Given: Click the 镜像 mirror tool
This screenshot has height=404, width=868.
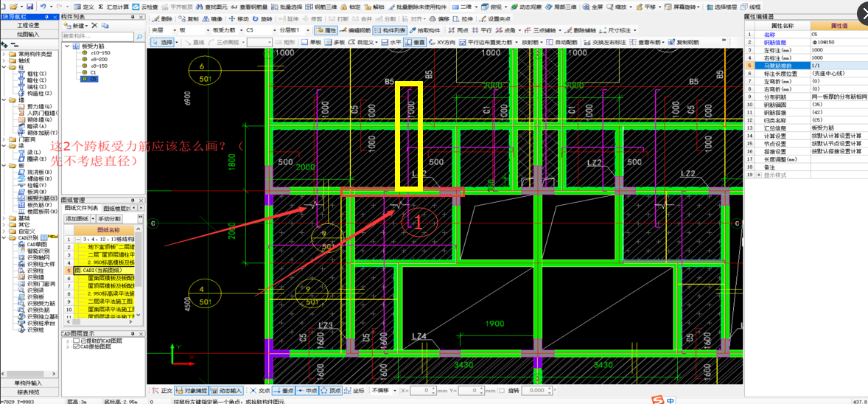Looking at the screenshot, I should click(x=212, y=19).
